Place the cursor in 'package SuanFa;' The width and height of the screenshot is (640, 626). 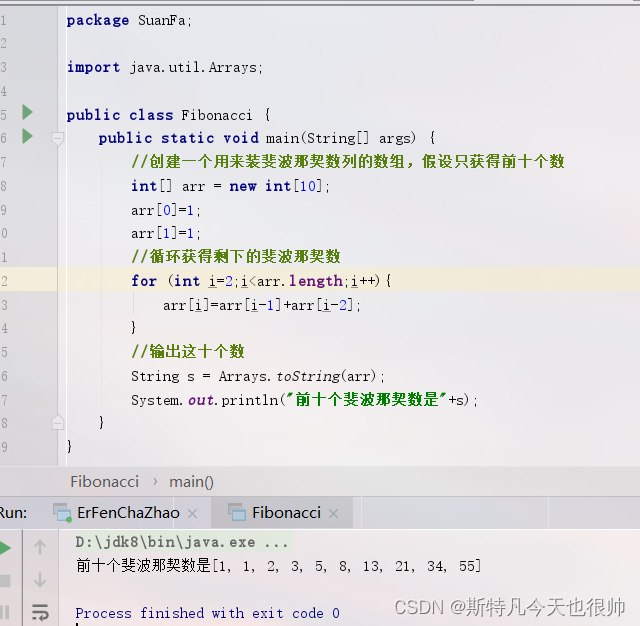[129, 20]
